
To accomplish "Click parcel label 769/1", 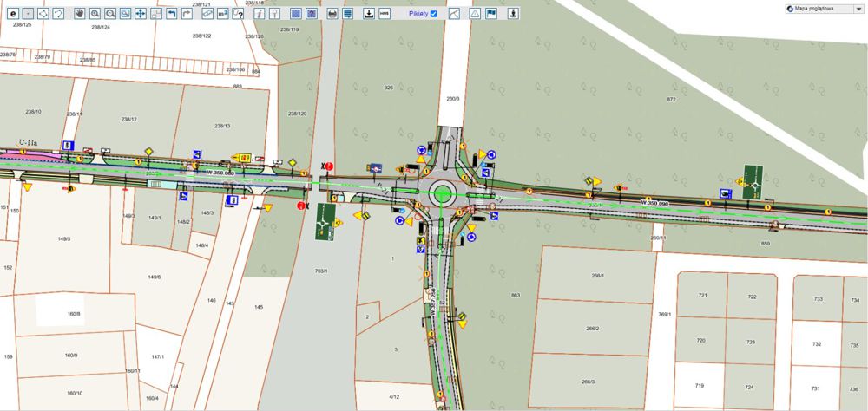I will (664, 314).
